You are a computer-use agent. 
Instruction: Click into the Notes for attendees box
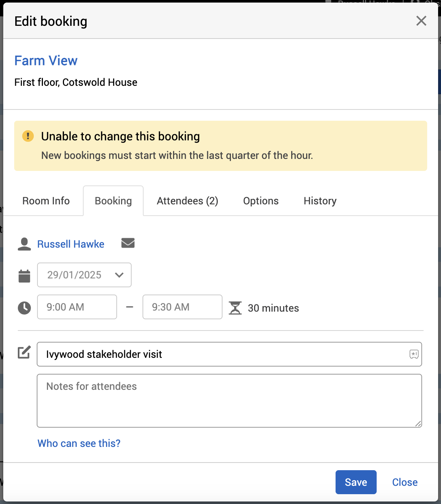[229, 400]
